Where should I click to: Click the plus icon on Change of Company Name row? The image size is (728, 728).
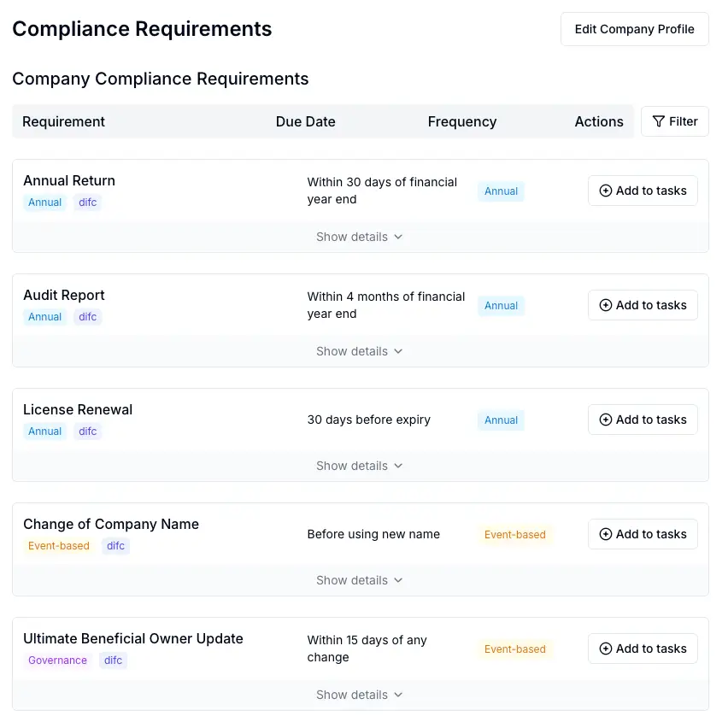click(605, 534)
